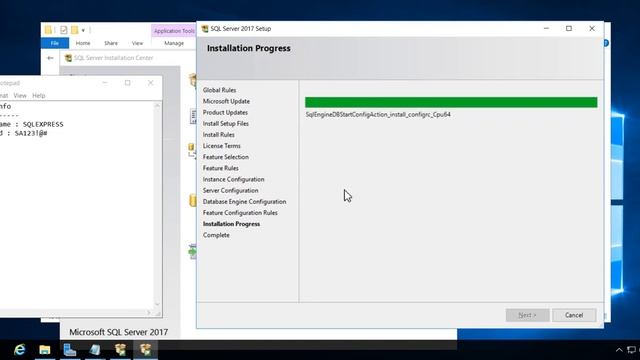Click the SA123!@# password text in Notepad
The image size is (640, 360).
pyautogui.click(x=31, y=133)
